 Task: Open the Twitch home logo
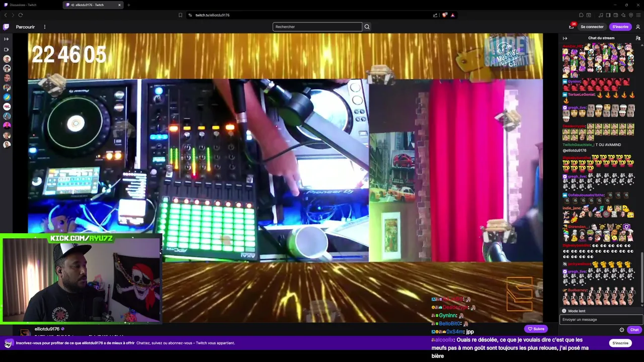click(x=6, y=27)
